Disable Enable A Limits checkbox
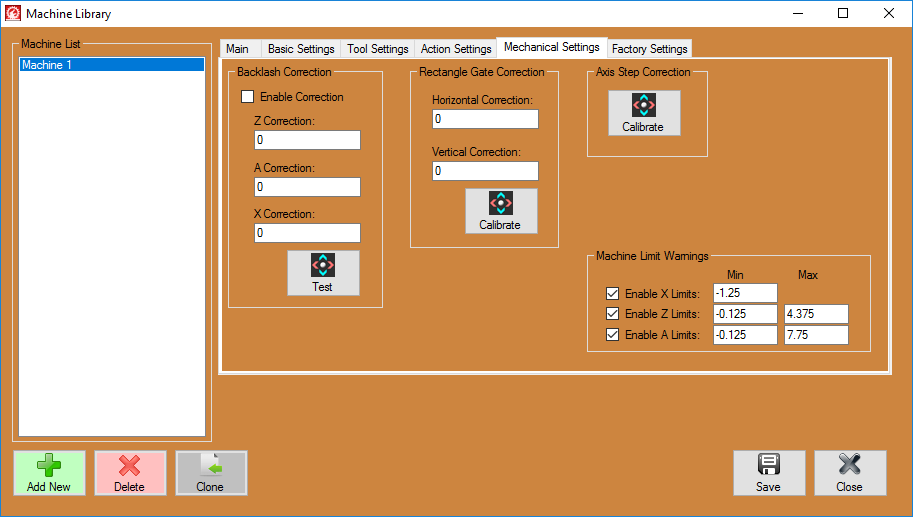Image resolution: width=913 pixels, height=517 pixels. point(613,335)
